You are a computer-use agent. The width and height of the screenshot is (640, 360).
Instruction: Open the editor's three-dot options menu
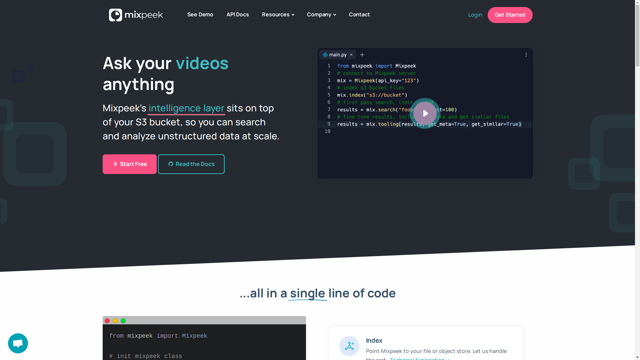pyautogui.click(x=526, y=55)
